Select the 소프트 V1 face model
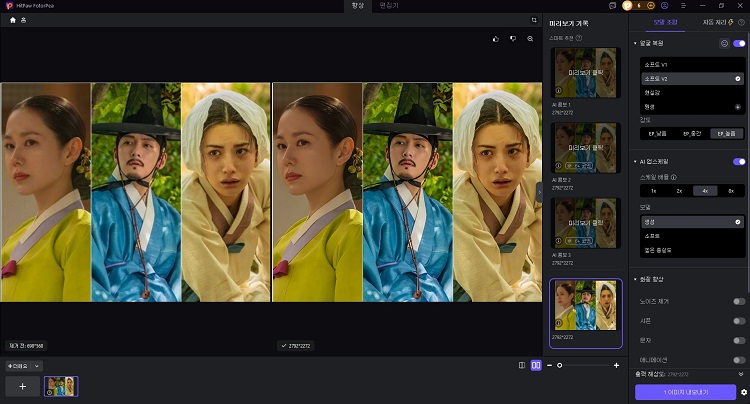 [692, 65]
